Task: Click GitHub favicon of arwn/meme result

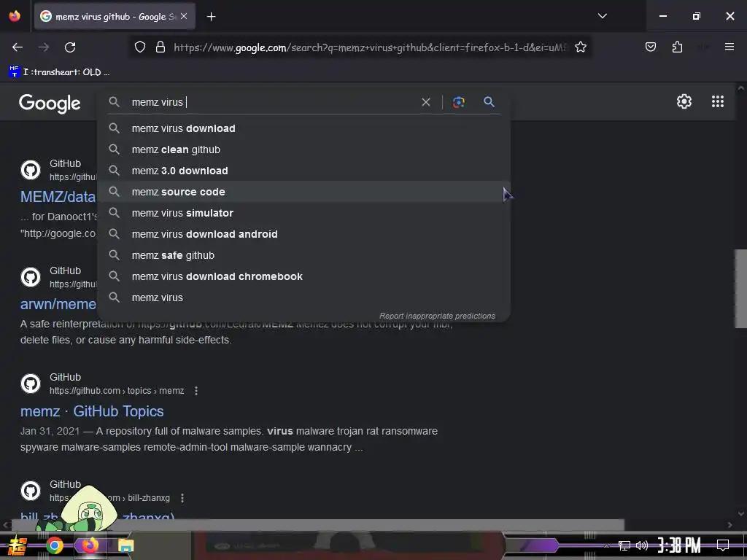Action: [31, 277]
